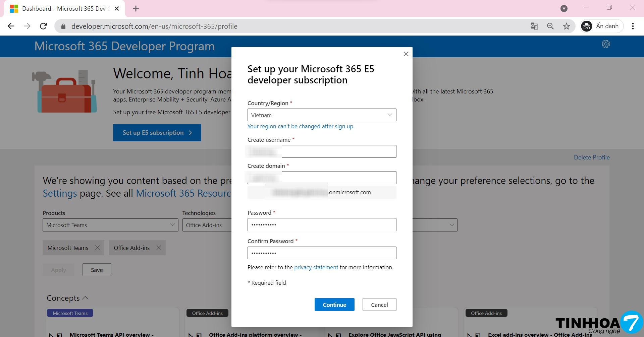Open a new browser tab
644x337 pixels.
[x=136, y=9]
